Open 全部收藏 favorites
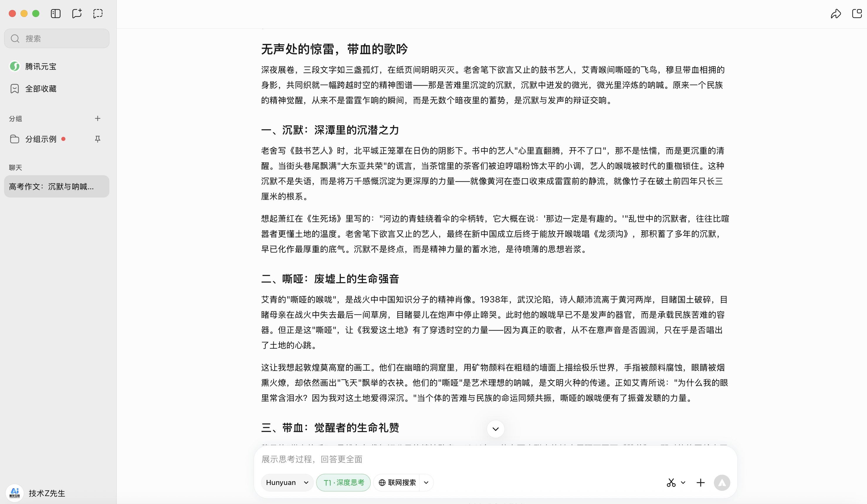Image resolution: width=867 pixels, height=504 pixels. pos(40,89)
